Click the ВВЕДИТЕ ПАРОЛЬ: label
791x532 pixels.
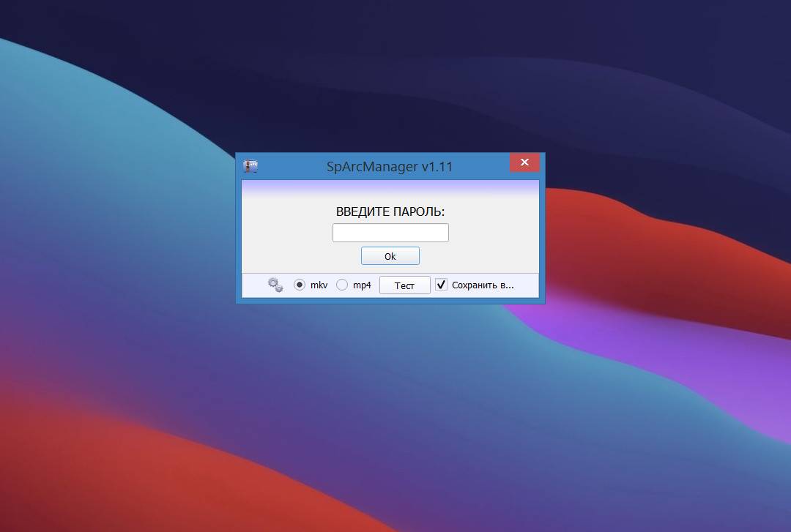pos(390,211)
